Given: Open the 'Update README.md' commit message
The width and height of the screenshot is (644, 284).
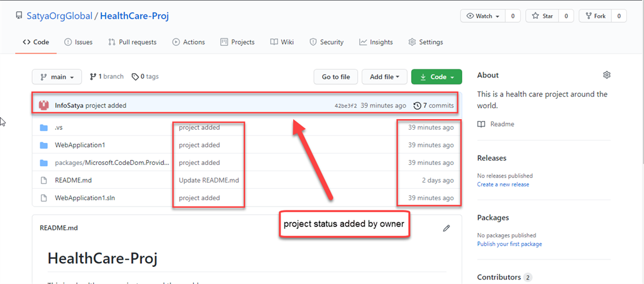Looking at the screenshot, I should pyautogui.click(x=209, y=180).
